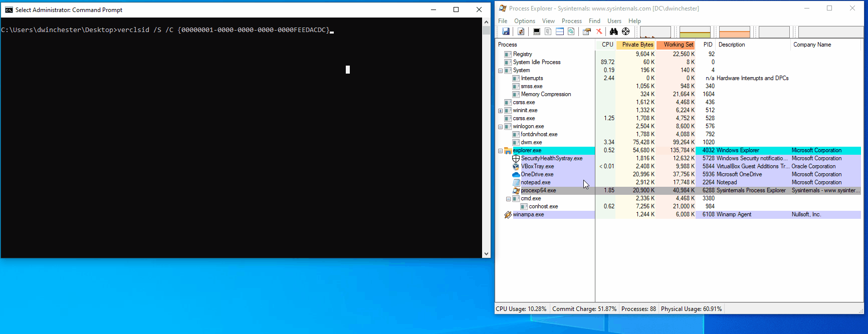Click the Command Prompt title bar icon

click(x=9, y=10)
